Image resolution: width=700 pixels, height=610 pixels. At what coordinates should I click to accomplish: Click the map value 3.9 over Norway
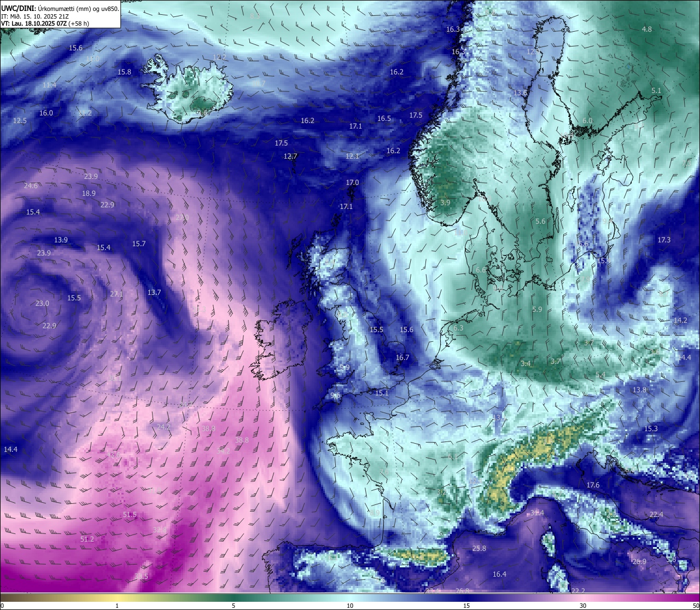click(x=445, y=203)
